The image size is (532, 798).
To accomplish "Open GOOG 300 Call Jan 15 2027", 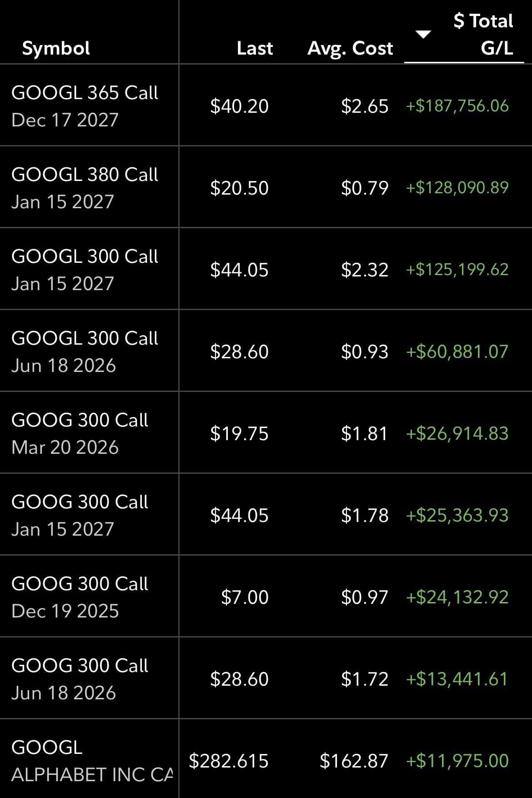I will click(x=80, y=515).
